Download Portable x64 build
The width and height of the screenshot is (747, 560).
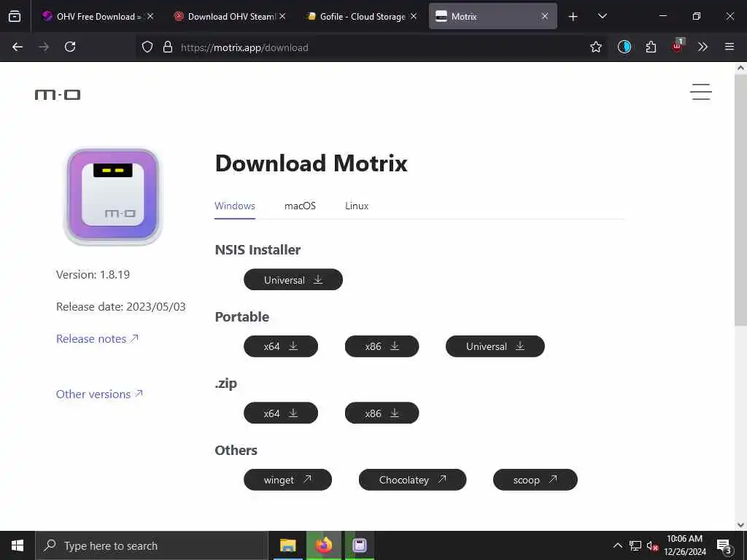tap(281, 346)
